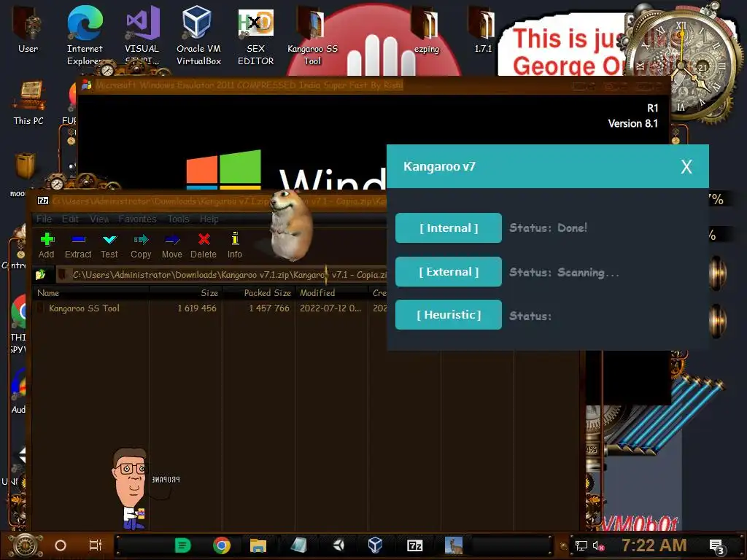Viewport: 747px width, 560px height.
Task: Open Google Chrome from the taskbar
Action: tap(222, 545)
